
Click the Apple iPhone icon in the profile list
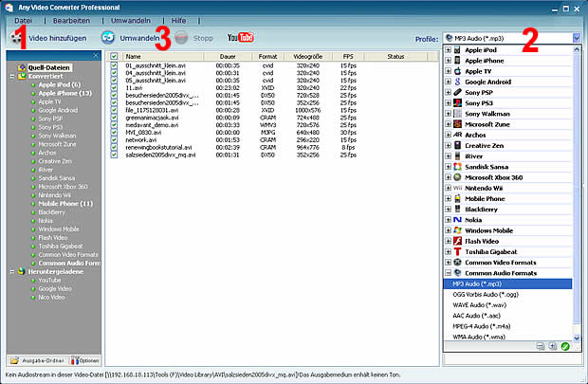pyautogui.click(x=457, y=61)
